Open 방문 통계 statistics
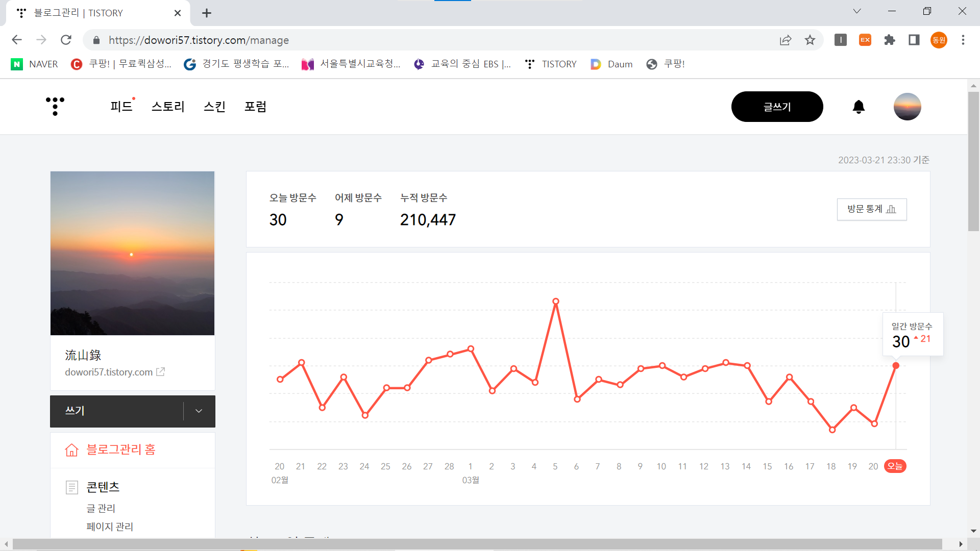 coord(871,209)
